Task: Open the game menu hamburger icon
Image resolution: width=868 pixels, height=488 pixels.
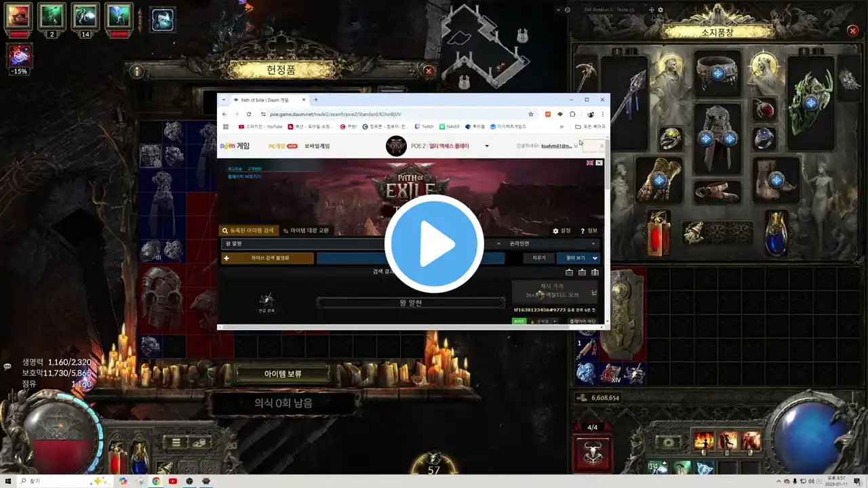Action: [x=176, y=443]
